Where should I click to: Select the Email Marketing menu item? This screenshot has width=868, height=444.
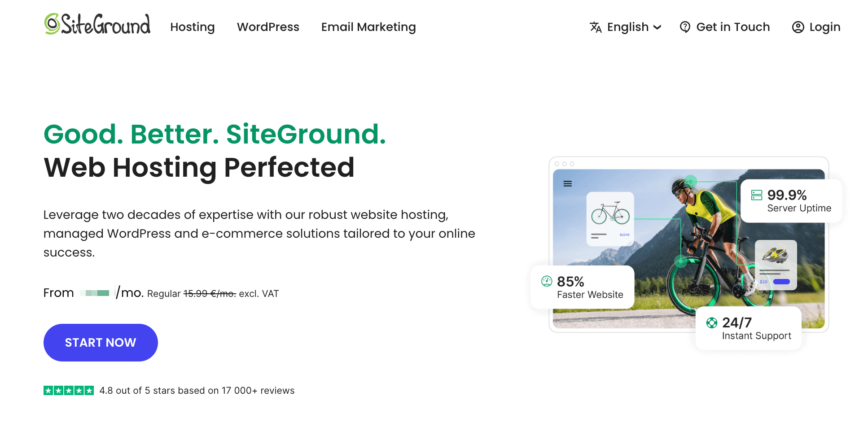point(368,27)
